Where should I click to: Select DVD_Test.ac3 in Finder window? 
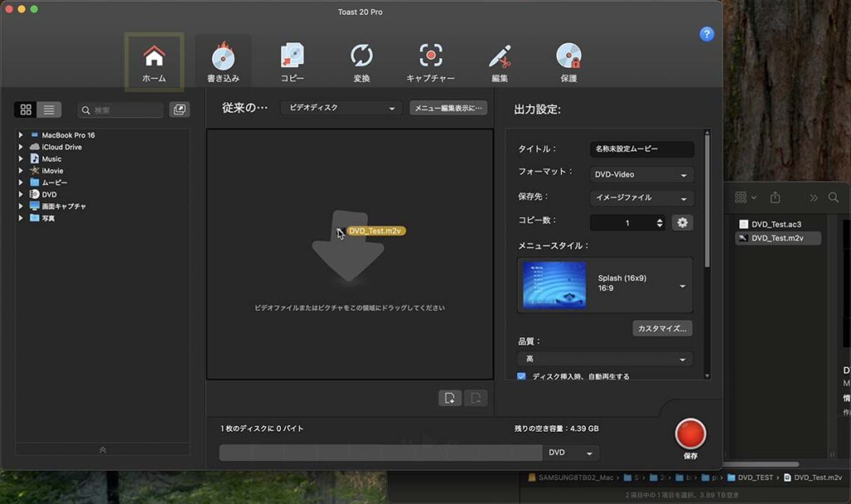[x=777, y=224]
